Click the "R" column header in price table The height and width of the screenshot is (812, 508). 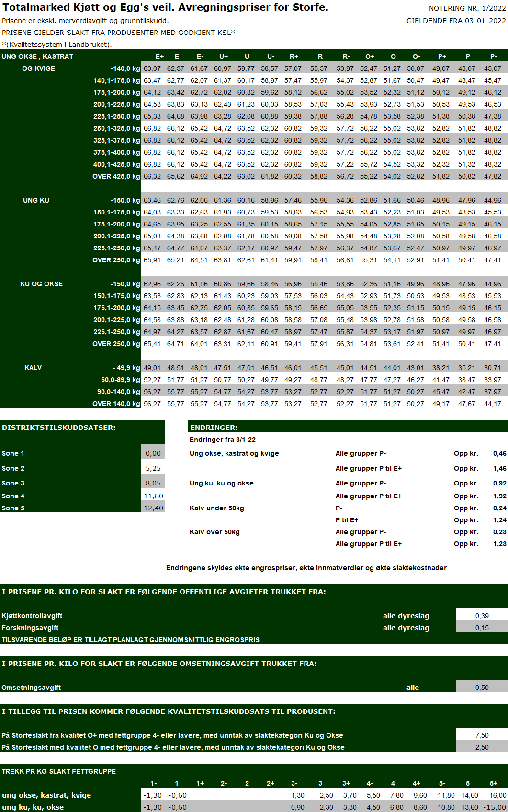320,56
